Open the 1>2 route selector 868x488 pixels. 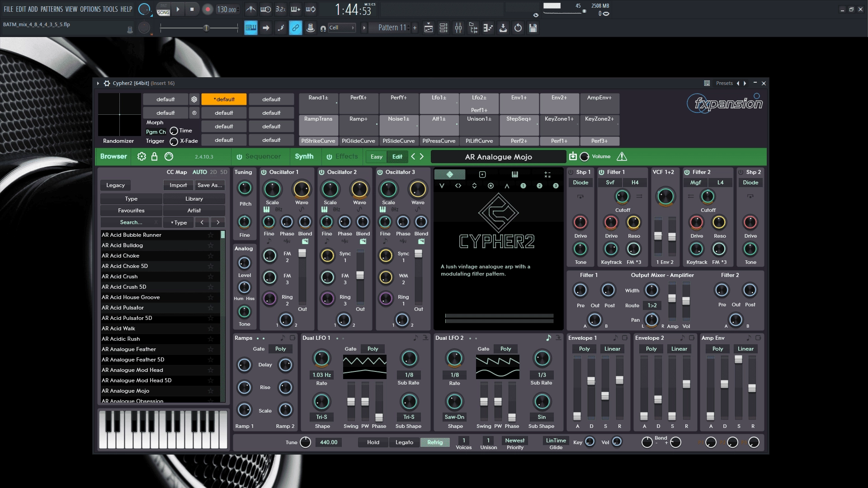tap(652, 305)
